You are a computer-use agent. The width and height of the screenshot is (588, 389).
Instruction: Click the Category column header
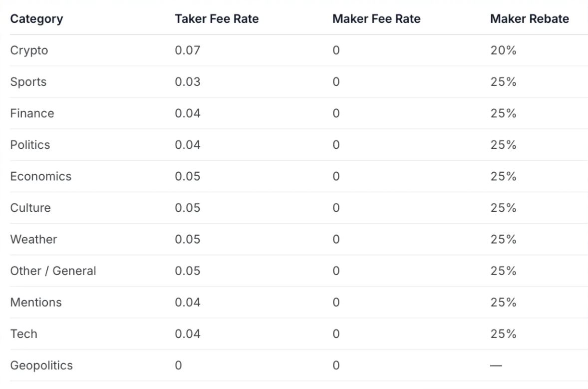click(x=36, y=19)
